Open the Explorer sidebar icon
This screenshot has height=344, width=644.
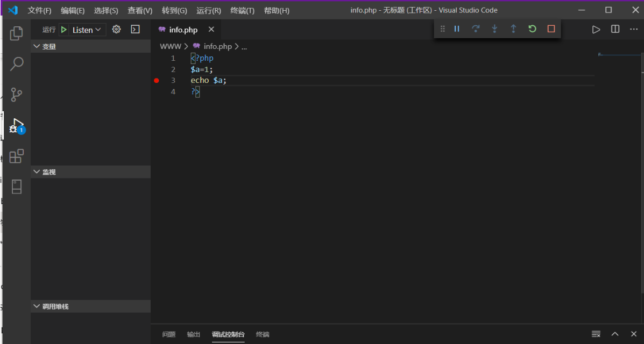tap(16, 33)
